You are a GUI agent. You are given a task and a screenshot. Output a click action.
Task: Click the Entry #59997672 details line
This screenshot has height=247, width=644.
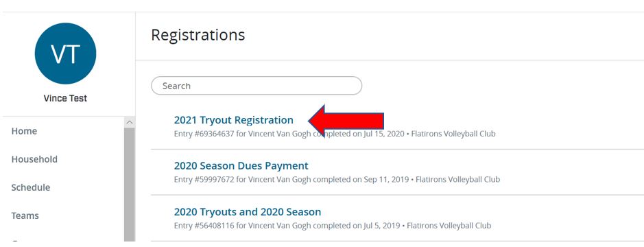[337, 180]
